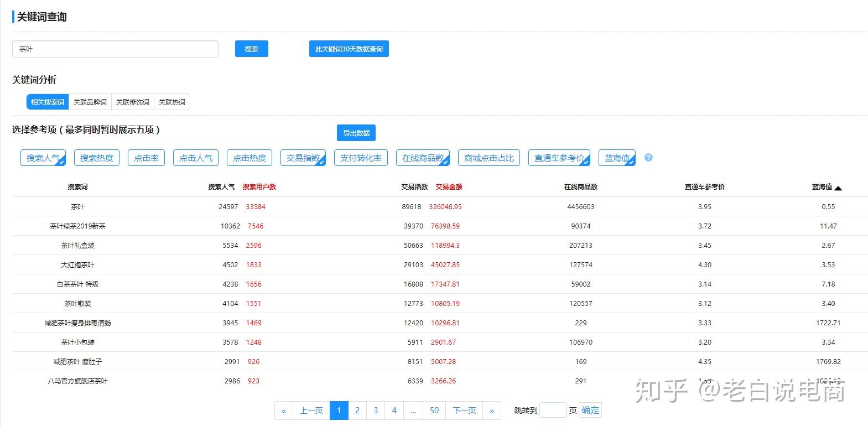The image size is (868, 426).
Task: Go to last page with » button
Action: (492, 411)
